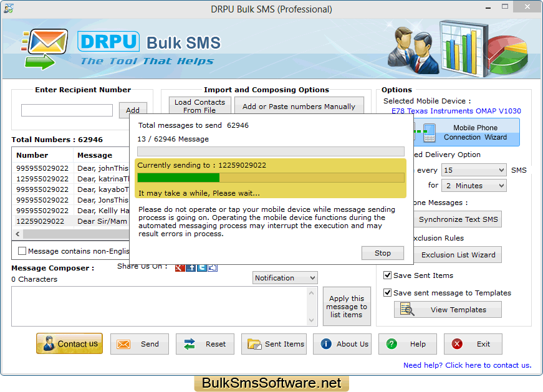Reset the form with the arrows icon

pyautogui.click(x=205, y=344)
